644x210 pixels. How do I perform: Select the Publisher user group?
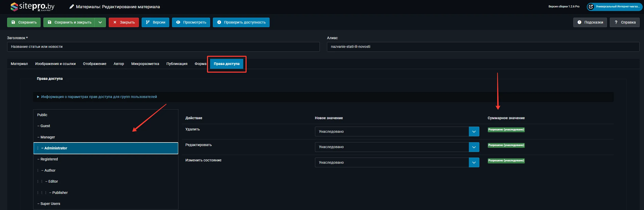(60, 193)
